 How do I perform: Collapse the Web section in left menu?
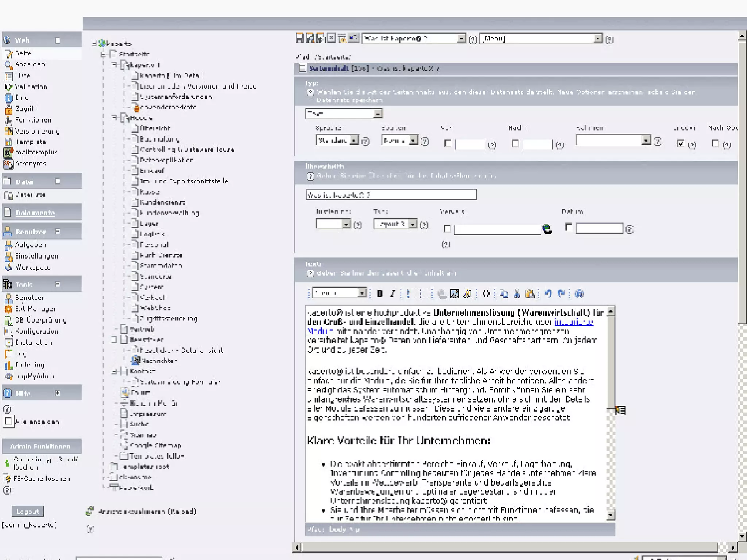pos(57,40)
